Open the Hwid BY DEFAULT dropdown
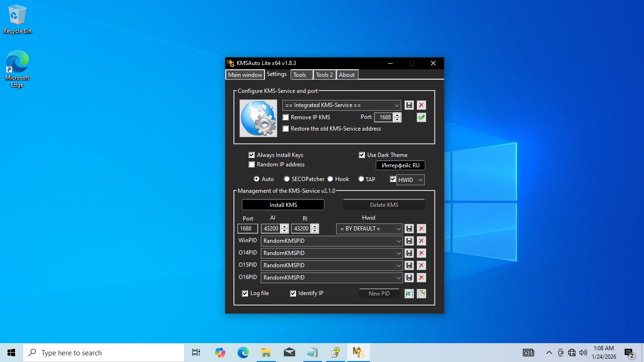This screenshot has width=644, height=362. point(370,229)
